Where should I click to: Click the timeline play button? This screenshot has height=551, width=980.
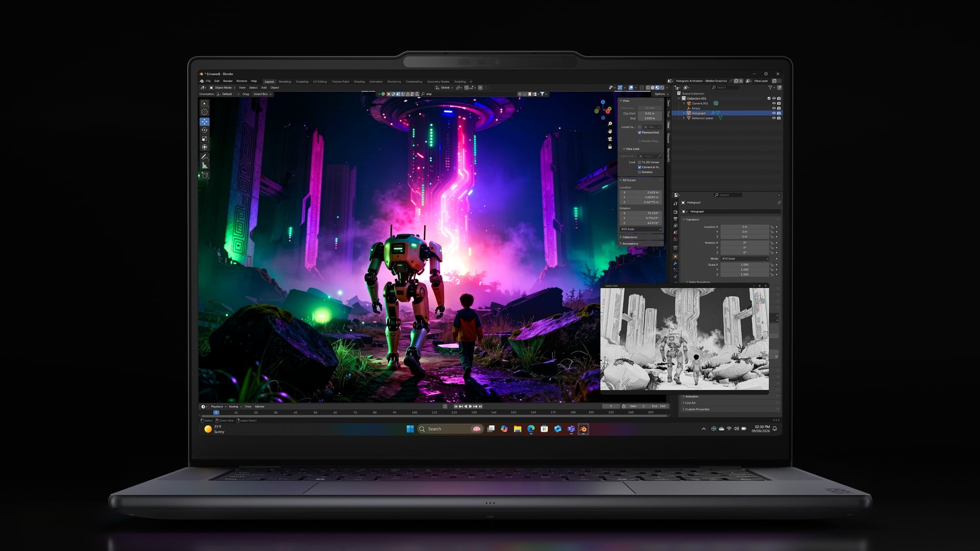point(470,407)
